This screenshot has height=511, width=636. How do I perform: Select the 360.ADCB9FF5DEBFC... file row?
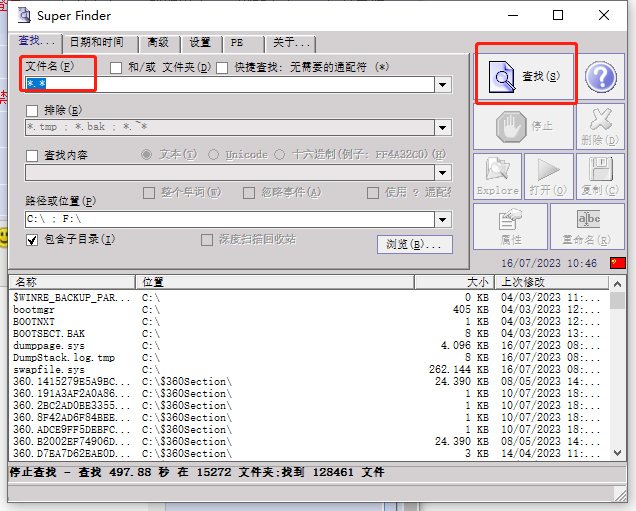point(308,430)
